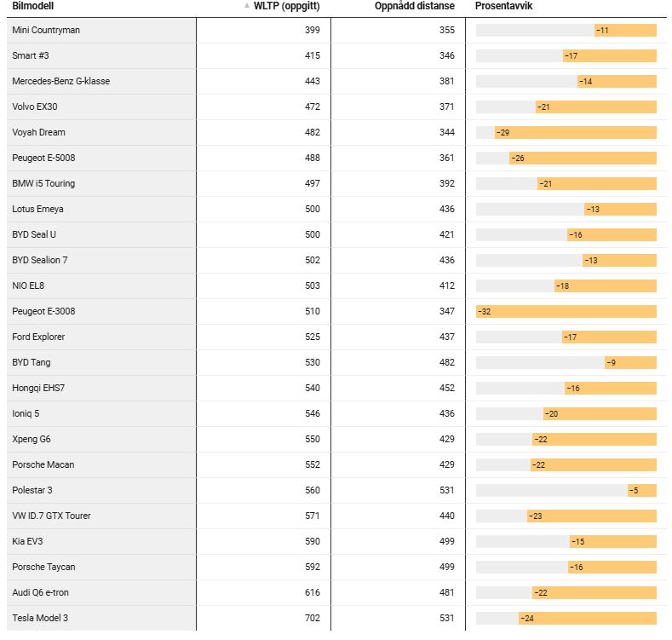Sort by Oppnådd distanse column header
This screenshot has width=672, height=640.
tap(415, 6)
